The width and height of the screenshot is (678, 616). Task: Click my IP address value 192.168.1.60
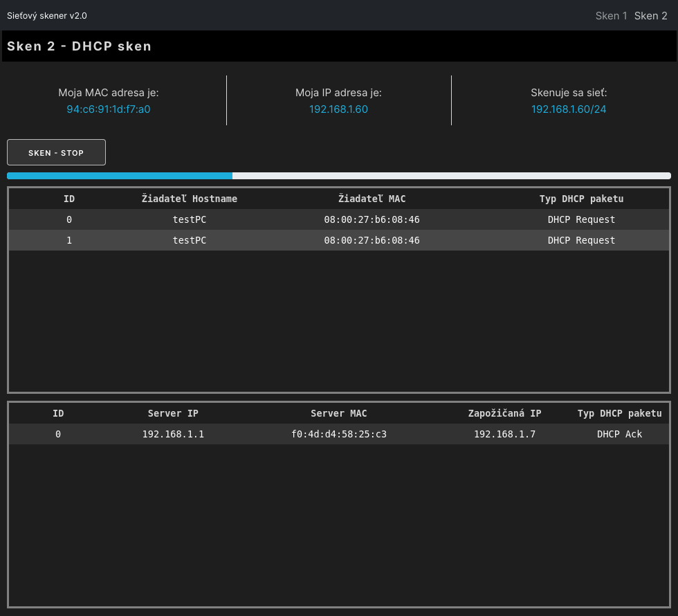pyautogui.click(x=338, y=109)
